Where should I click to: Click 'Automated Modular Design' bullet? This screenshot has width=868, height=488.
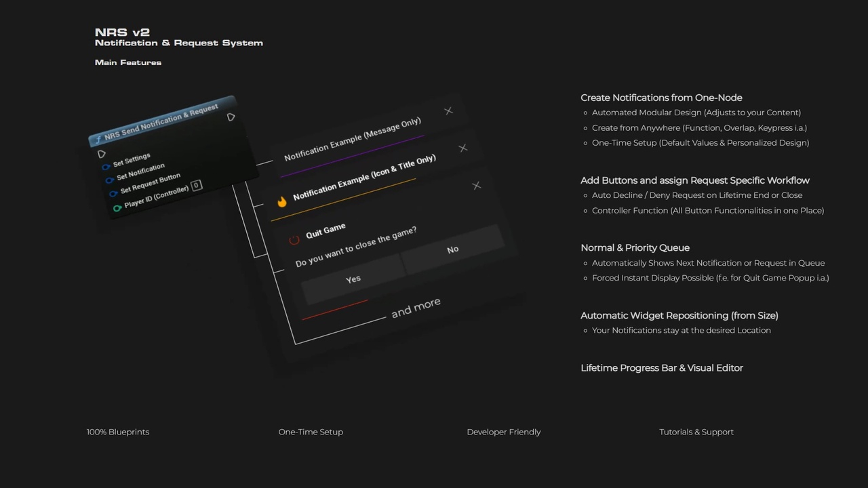click(696, 113)
